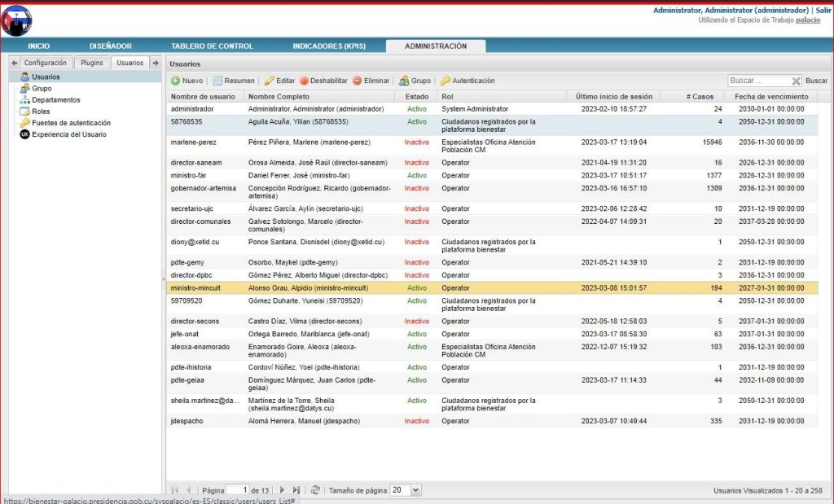
Task: Focus the Buscar search input field
Action: [x=759, y=81]
